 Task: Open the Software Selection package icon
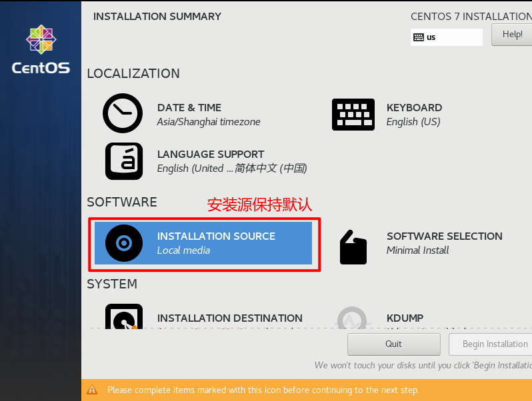pos(353,247)
